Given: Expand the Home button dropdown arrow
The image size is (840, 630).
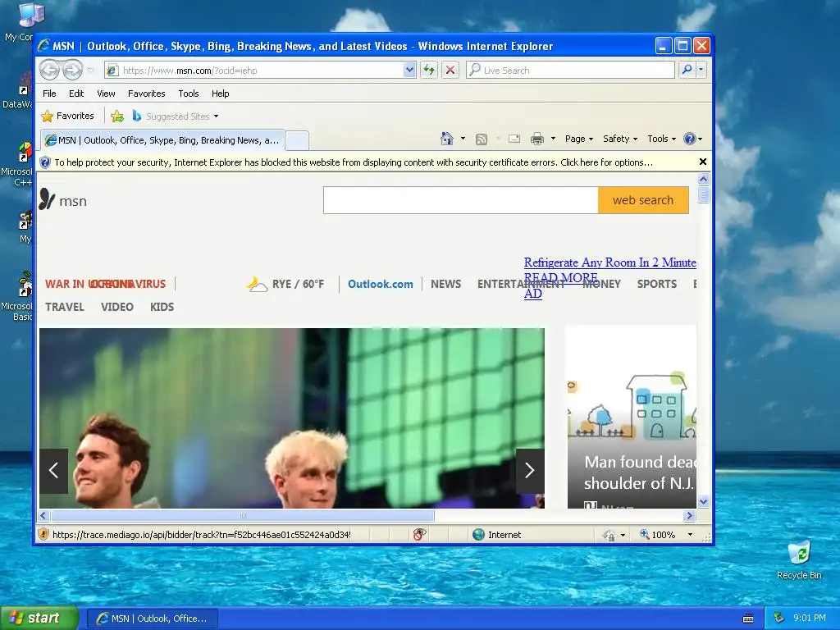Looking at the screenshot, I should 463,139.
